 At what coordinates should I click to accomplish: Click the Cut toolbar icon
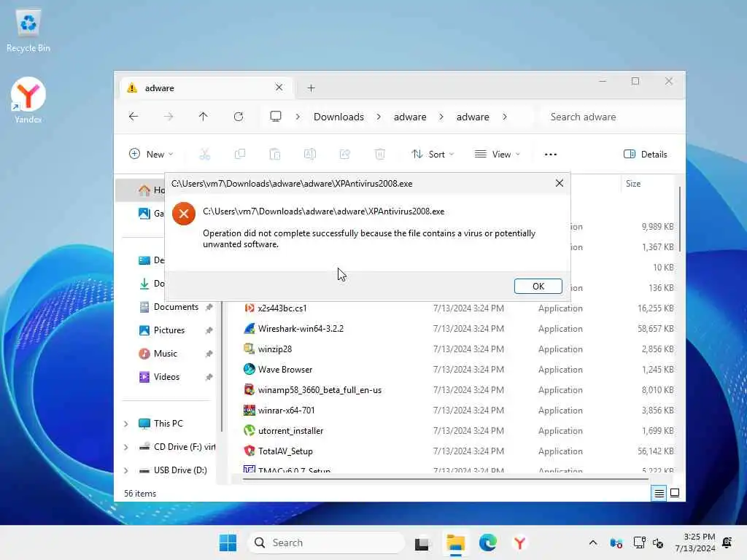(x=205, y=154)
